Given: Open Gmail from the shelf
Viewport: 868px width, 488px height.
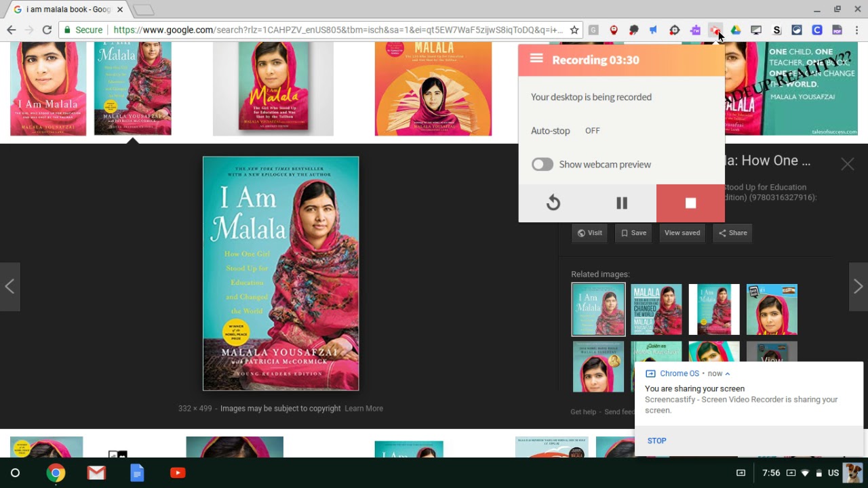Looking at the screenshot, I should (96, 473).
